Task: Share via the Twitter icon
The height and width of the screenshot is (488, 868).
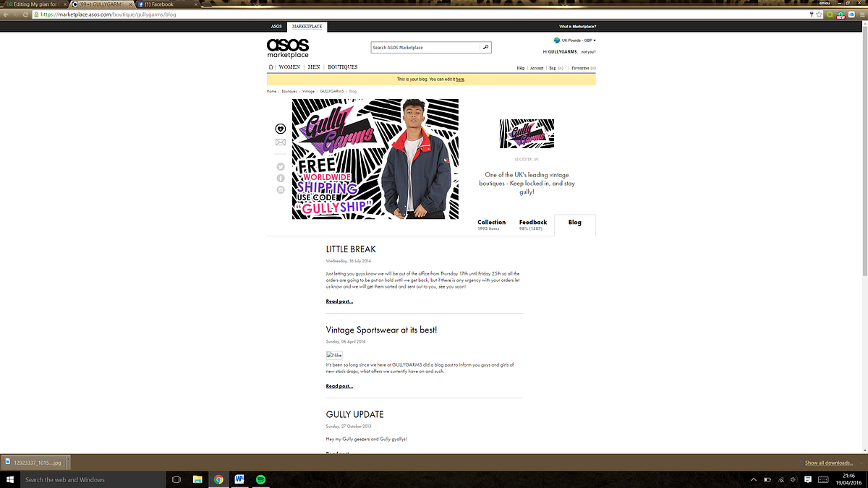Action: coord(281,166)
